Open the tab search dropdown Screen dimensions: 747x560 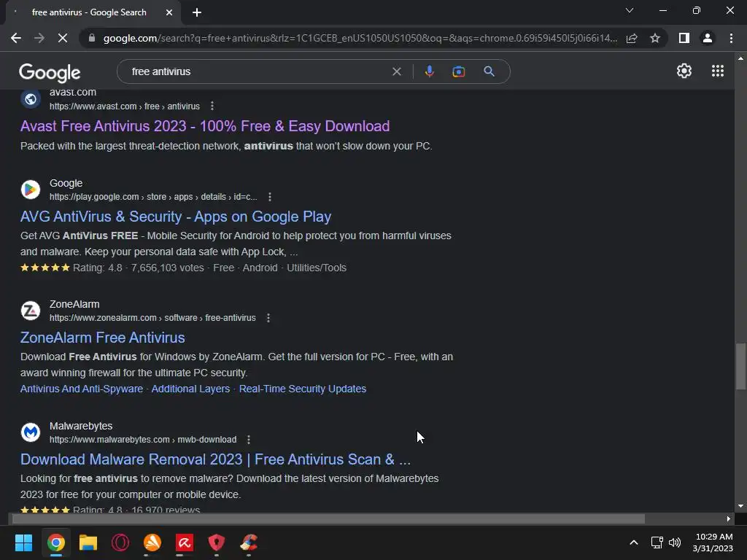coord(630,10)
